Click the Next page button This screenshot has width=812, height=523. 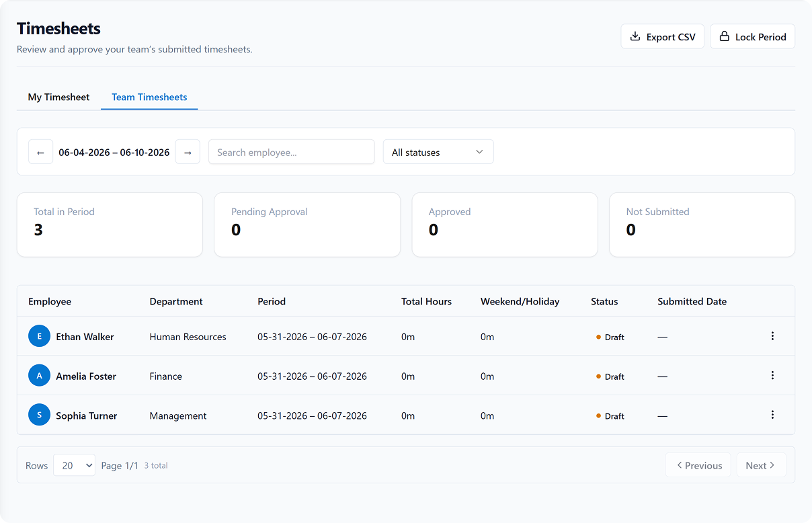click(761, 465)
